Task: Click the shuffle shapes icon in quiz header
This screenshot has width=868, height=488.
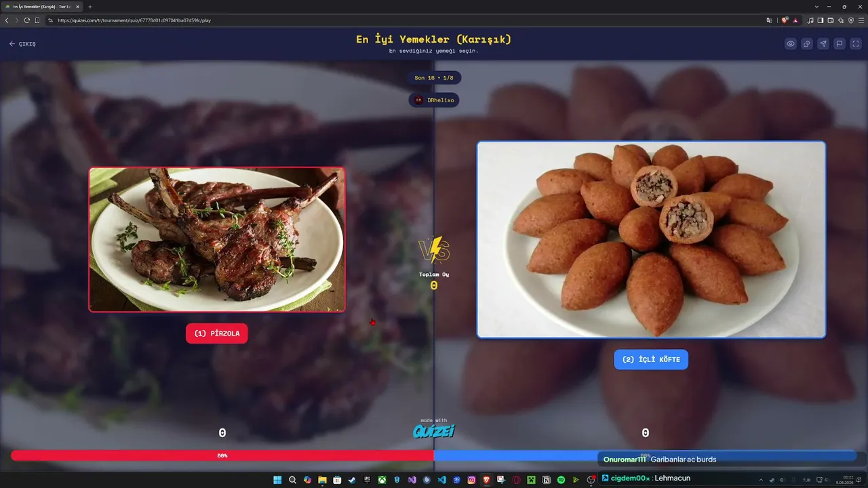Action: 807,44
